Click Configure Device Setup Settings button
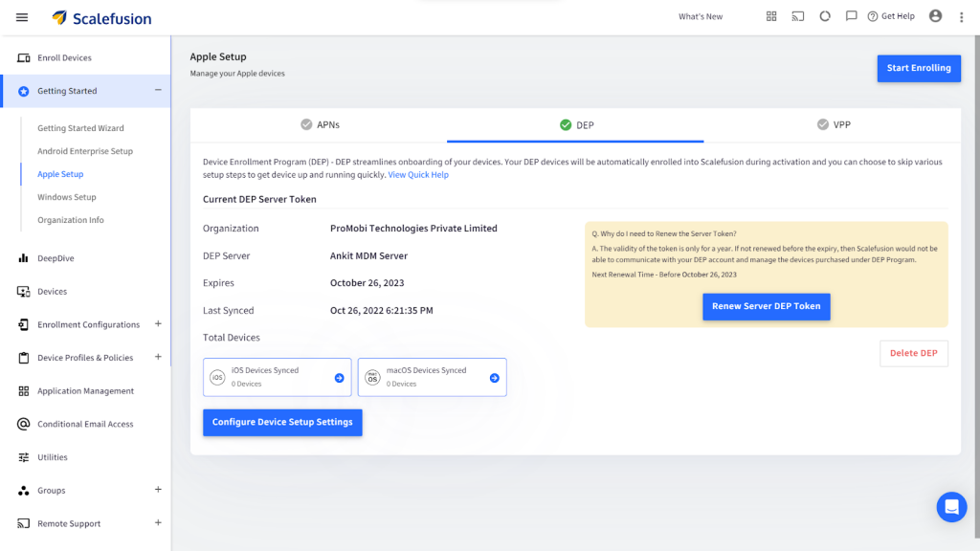 [282, 422]
